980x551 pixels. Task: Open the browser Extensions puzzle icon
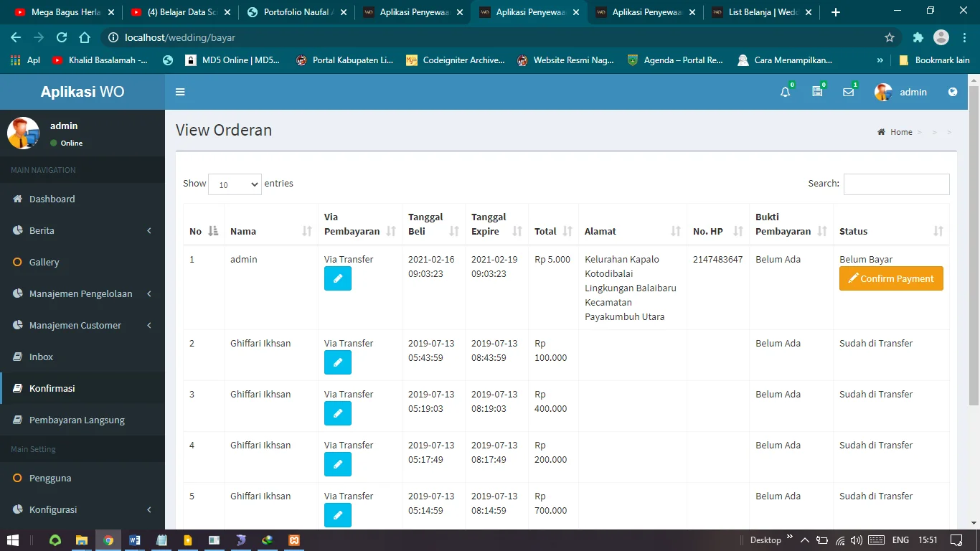click(x=918, y=37)
